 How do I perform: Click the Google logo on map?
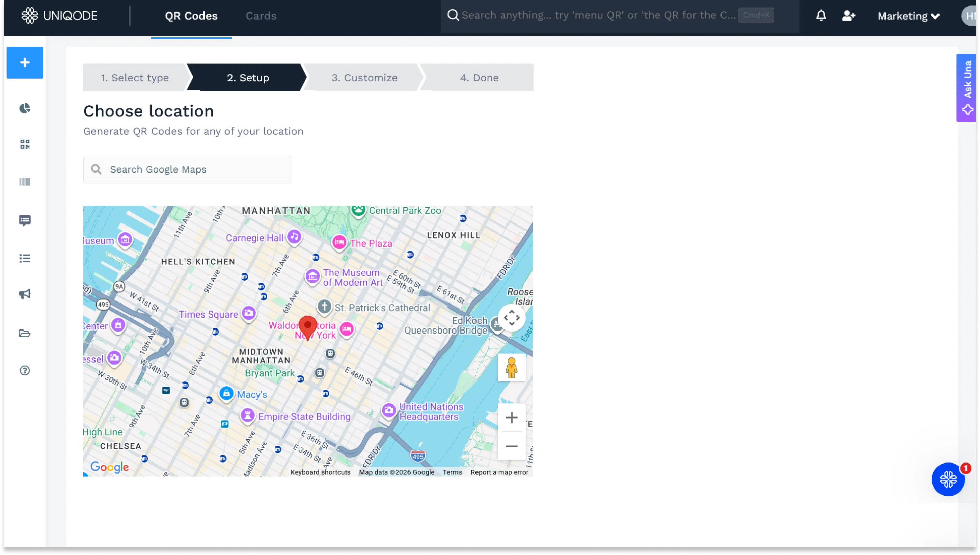(x=110, y=467)
